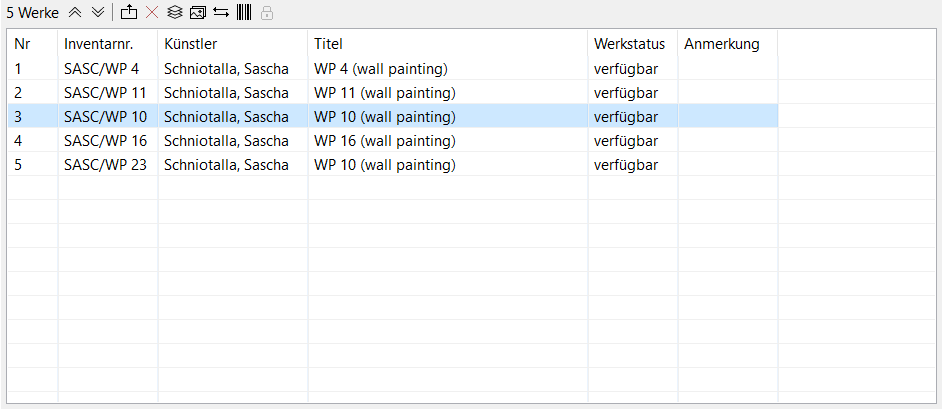
Task: Remove work with red X icon
Action: [153, 13]
